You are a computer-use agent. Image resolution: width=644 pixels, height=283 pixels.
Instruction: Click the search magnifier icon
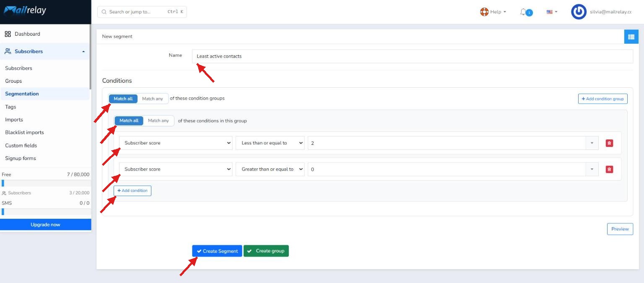point(104,12)
